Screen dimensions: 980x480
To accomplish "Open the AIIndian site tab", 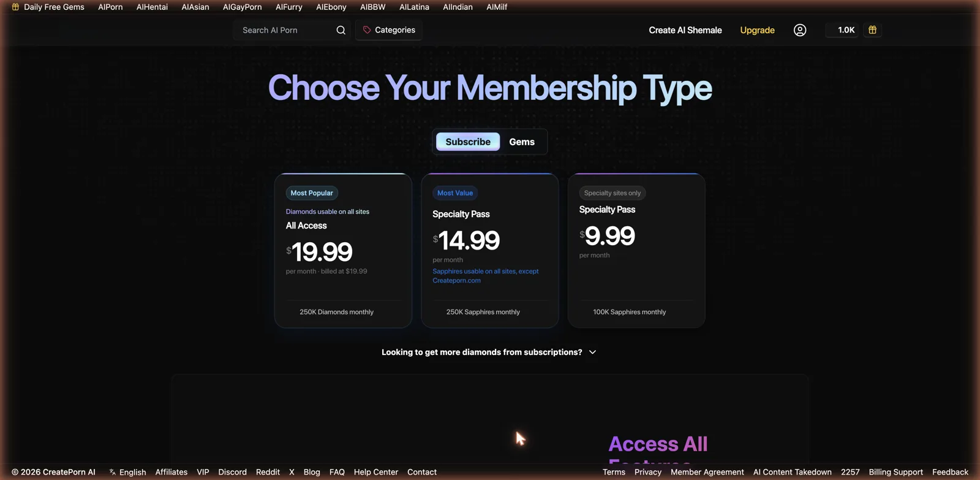I will pyautogui.click(x=458, y=7).
